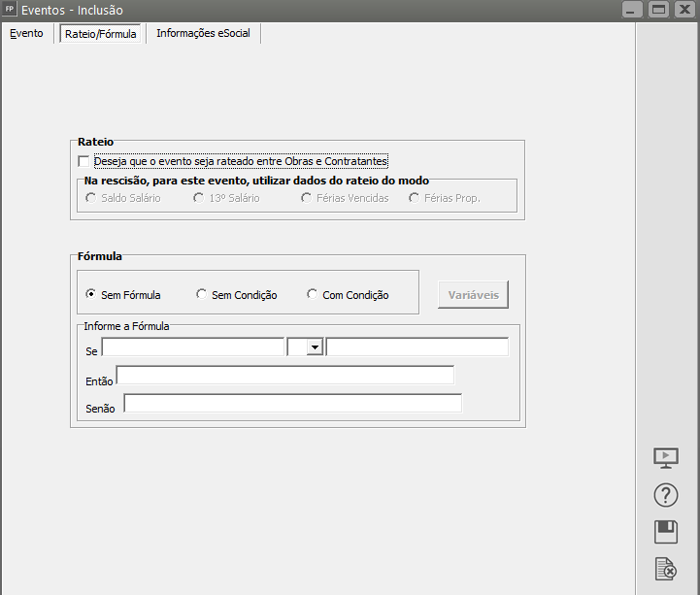
Task: Choose the Férias Vencidas radio option
Action: tap(307, 198)
